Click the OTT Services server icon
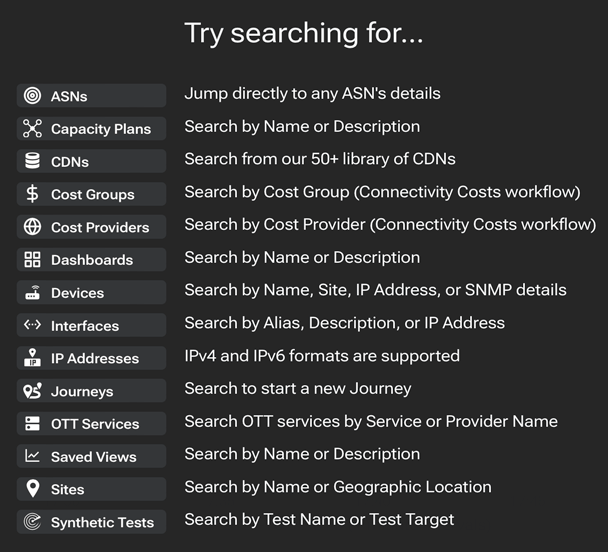This screenshot has width=608, height=552. coord(32,424)
